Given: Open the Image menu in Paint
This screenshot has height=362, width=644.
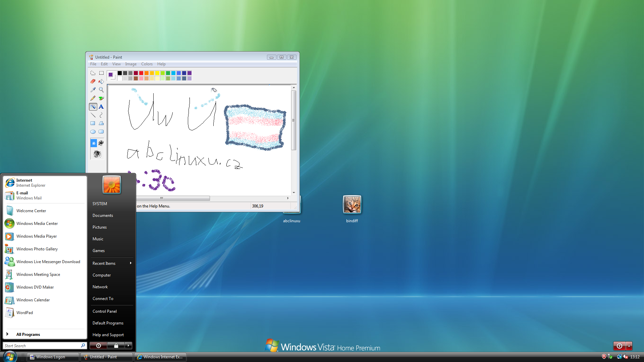Looking at the screenshot, I should (x=131, y=64).
